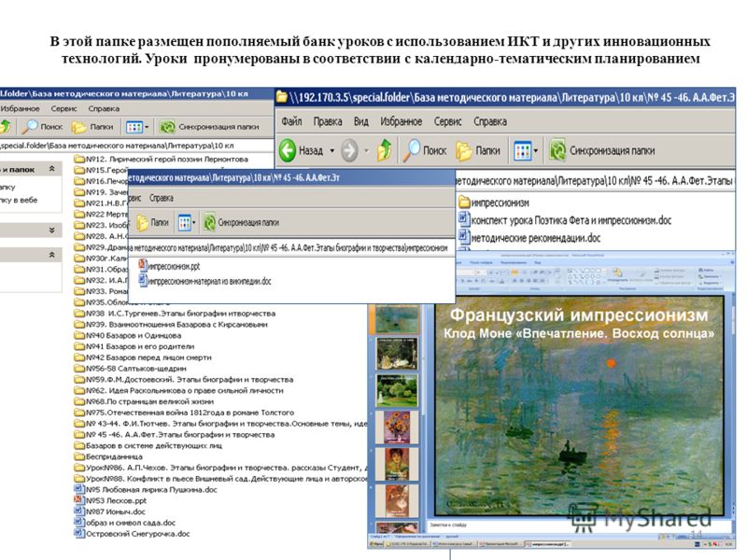Click Папки button in left window
The image size is (747, 560).
92,127
